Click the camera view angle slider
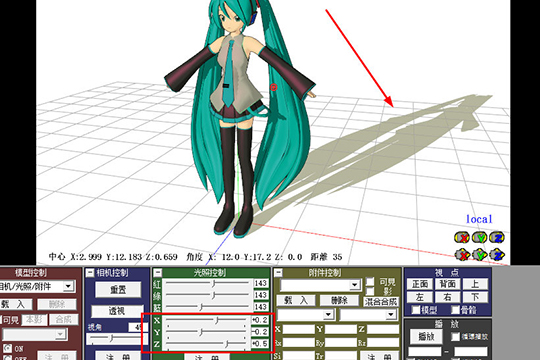The width and height of the screenshot is (540, 360). 117,339
